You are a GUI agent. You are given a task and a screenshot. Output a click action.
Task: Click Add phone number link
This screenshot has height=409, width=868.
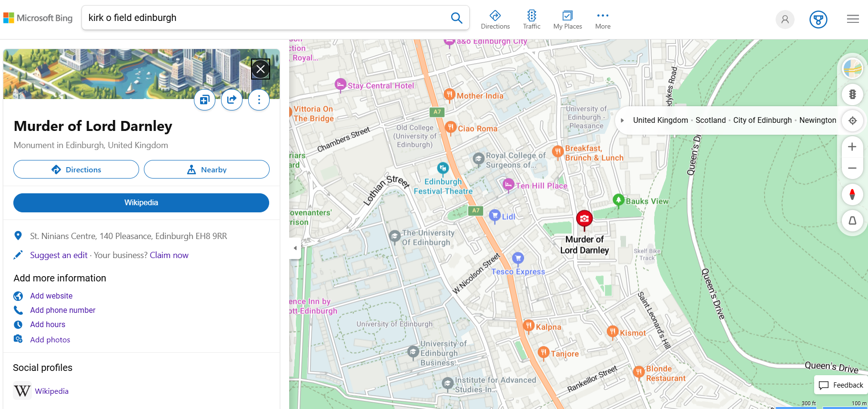pos(62,310)
